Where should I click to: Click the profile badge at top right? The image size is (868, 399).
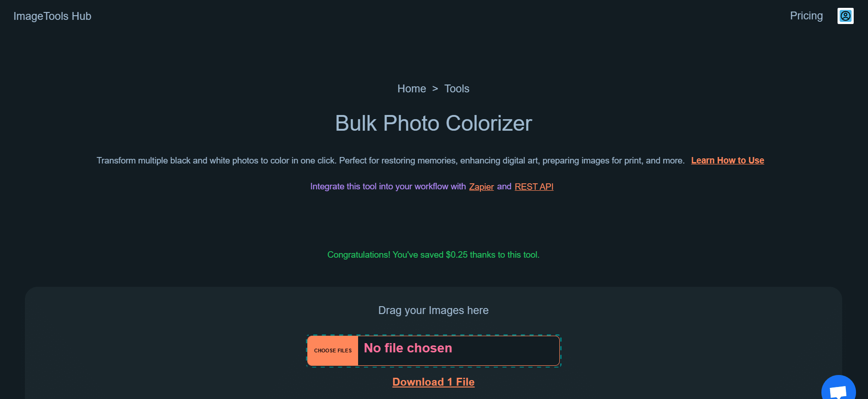(845, 16)
